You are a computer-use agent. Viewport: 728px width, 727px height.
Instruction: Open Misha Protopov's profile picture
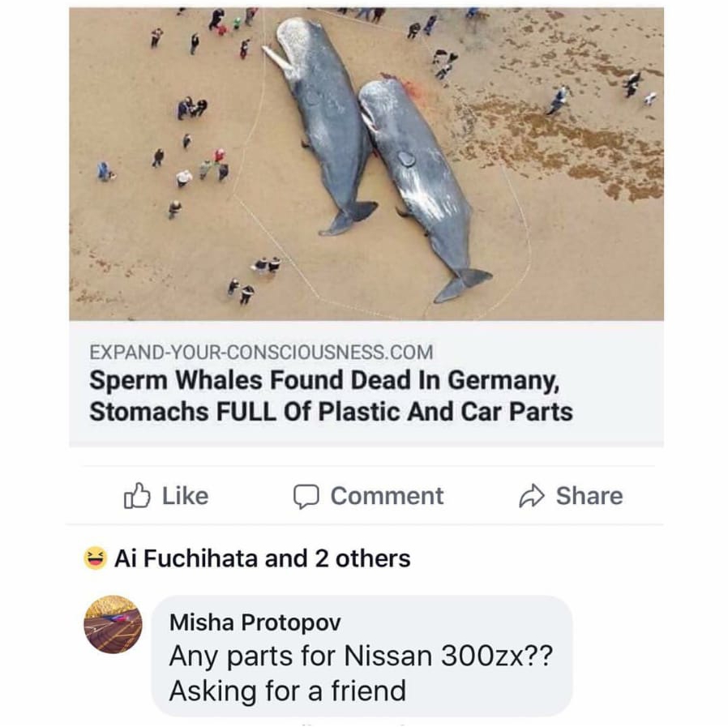[113, 625]
